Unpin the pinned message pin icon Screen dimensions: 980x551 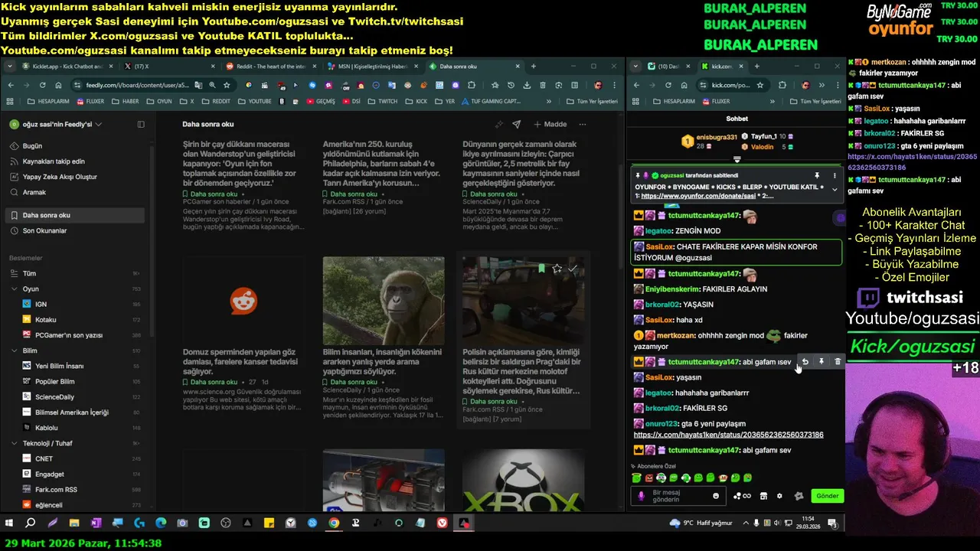coord(818,175)
